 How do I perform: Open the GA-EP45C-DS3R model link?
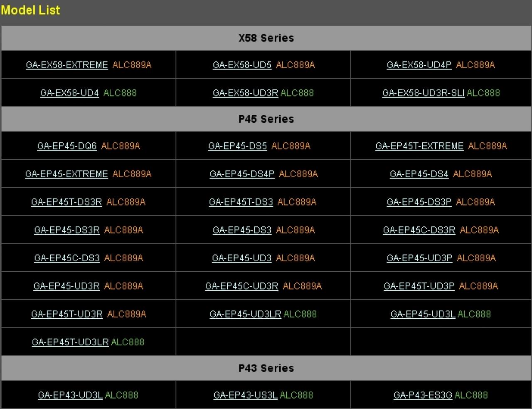pos(419,230)
